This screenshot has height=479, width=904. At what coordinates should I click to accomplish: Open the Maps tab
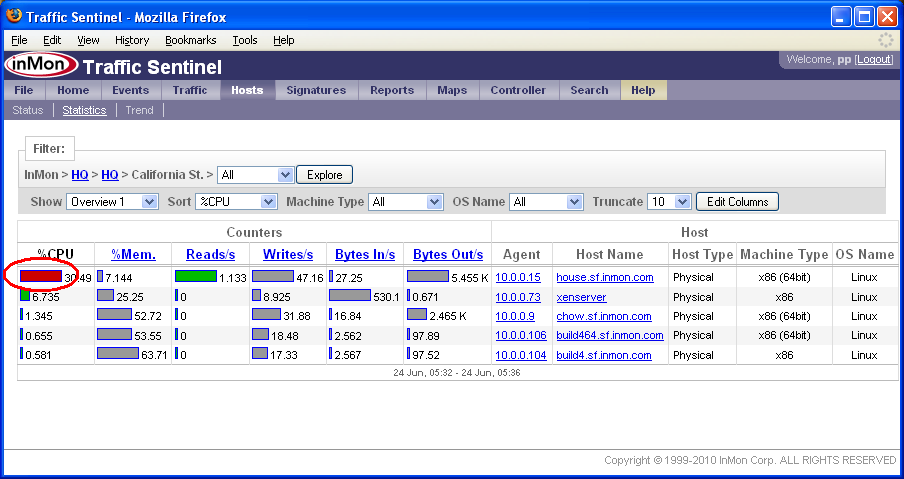452,90
